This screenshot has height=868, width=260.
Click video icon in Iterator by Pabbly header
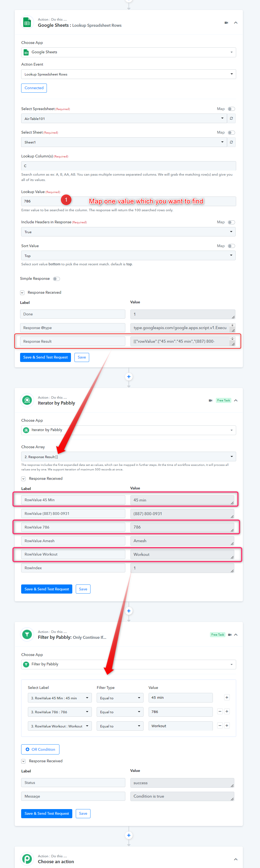tap(210, 400)
